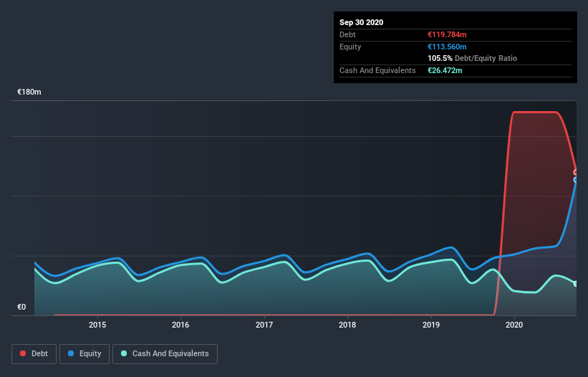This screenshot has height=377, width=588.
Task: Click the teal Cash data point marker
Action: point(576,284)
